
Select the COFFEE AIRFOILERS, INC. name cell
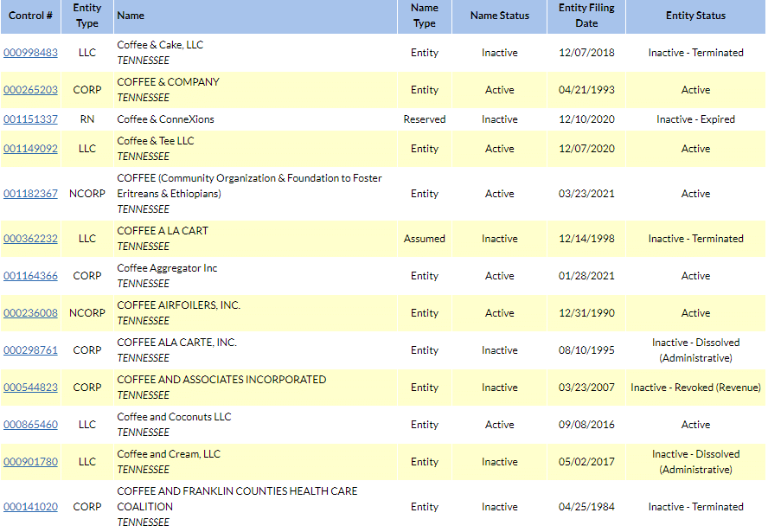255,313
